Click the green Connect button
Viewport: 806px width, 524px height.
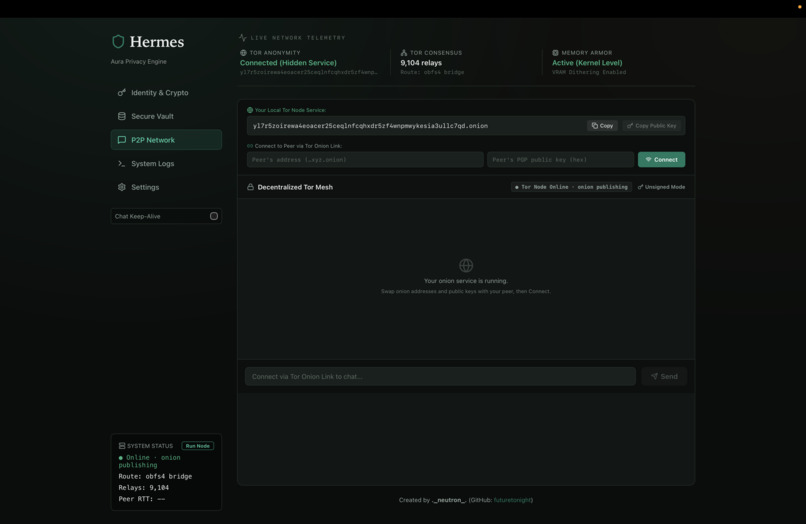click(661, 159)
